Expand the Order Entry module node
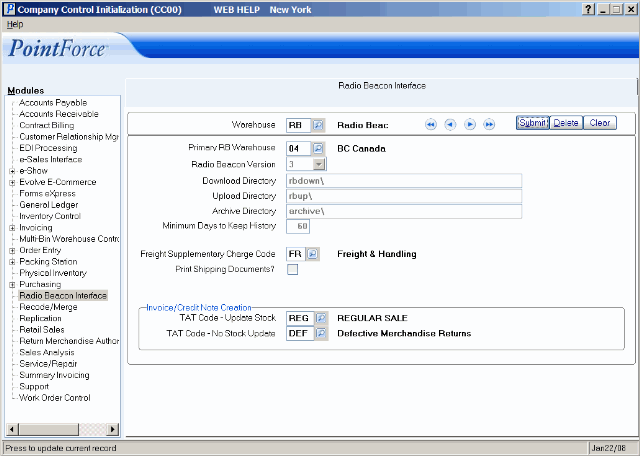Viewport: 640px width, 456px height. coord(12,251)
